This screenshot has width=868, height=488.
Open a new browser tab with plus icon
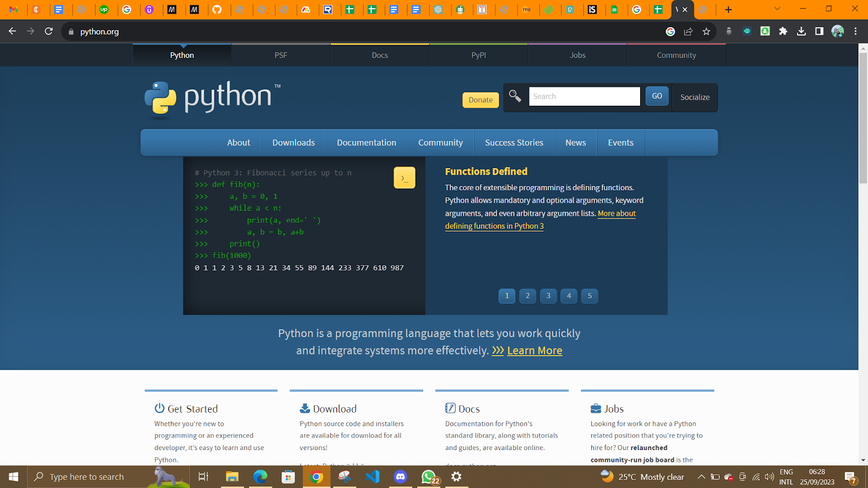[728, 9]
